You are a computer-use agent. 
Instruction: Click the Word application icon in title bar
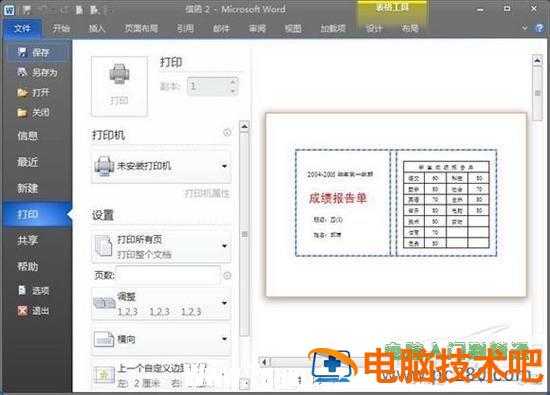(9, 10)
